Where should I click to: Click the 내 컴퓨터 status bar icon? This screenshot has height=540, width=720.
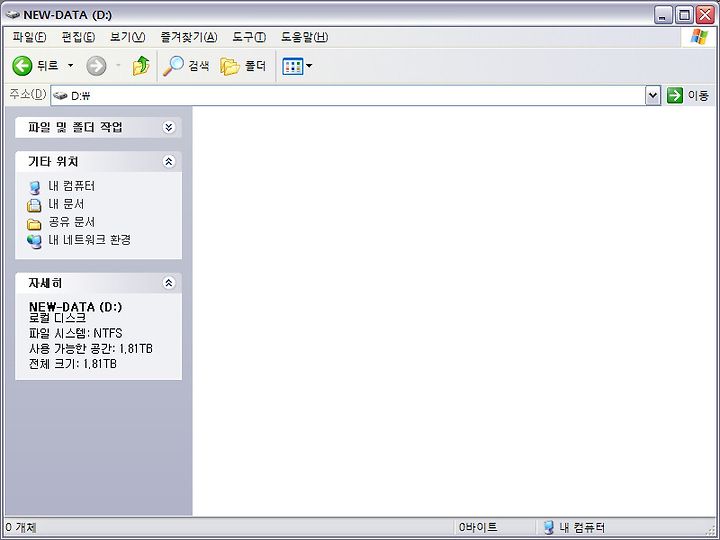click(549, 527)
